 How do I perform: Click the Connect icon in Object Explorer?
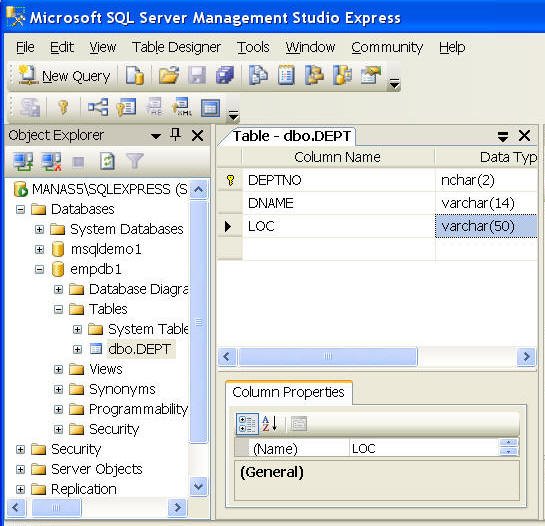pyautogui.click(x=23, y=162)
